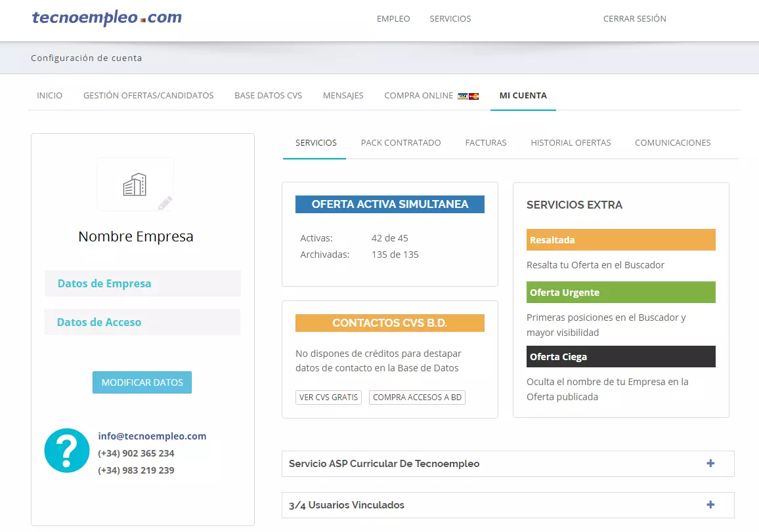This screenshot has width=759, height=532.
Task: Click the info@tecnoempleo.com email link
Action: click(152, 436)
